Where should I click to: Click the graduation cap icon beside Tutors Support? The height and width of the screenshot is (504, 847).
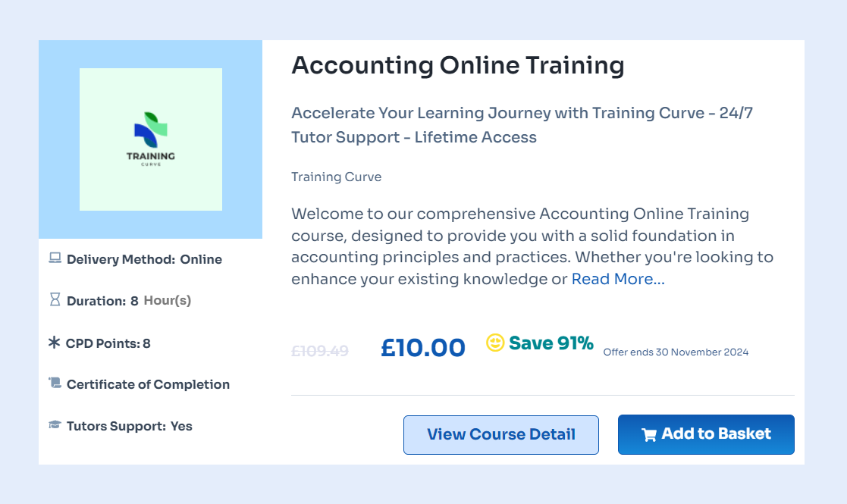55,425
